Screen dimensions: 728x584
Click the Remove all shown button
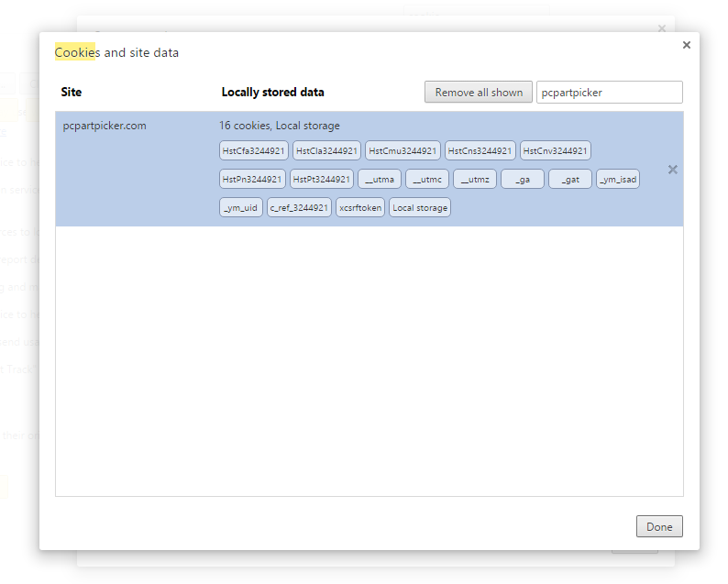pyautogui.click(x=479, y=92)
